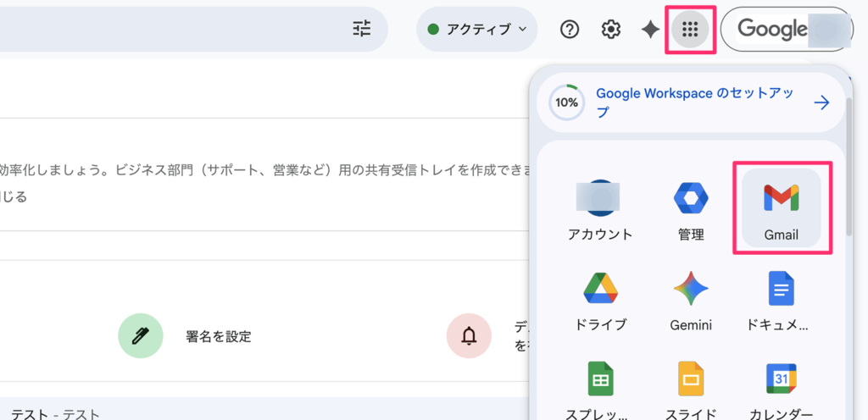Open the テスト - テスト email row
Image resolution: width=868 pixels, height=420 pixels.
[264, 409]
